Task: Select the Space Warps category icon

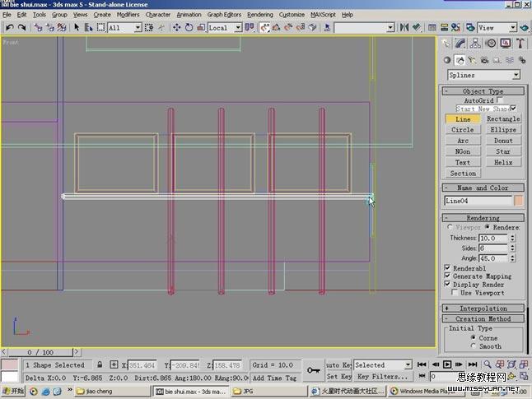Action: 510,60
